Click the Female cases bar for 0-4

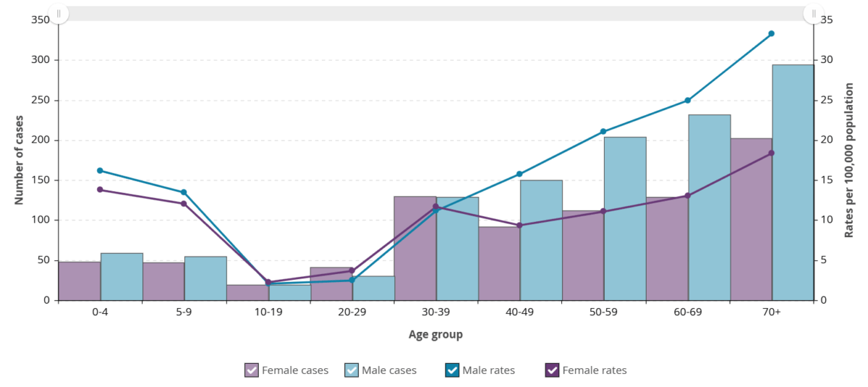click(80, 281)
